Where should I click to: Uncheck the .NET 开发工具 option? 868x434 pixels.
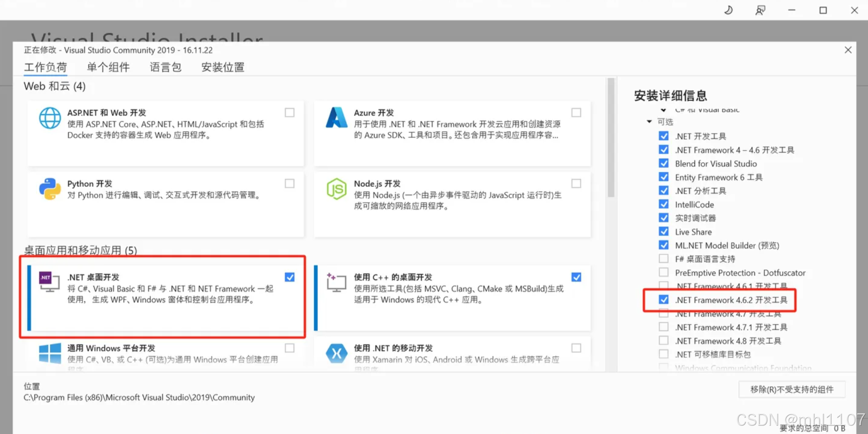point(664,136)
